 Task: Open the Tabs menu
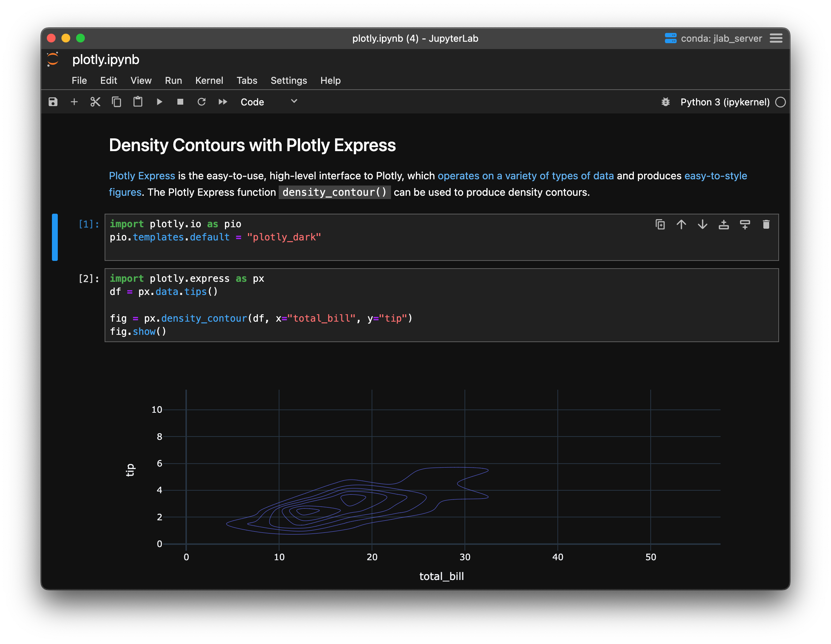click(x=247, y=81)
